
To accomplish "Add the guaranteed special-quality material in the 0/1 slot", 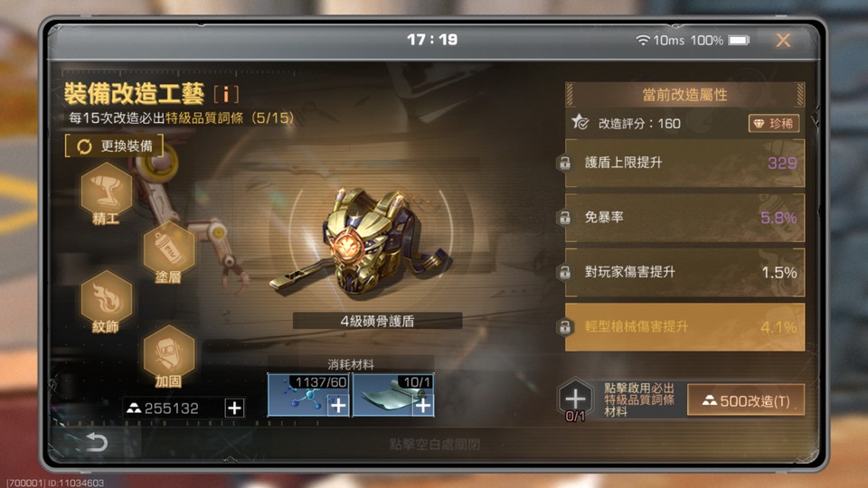I will (x=575, y=399).
